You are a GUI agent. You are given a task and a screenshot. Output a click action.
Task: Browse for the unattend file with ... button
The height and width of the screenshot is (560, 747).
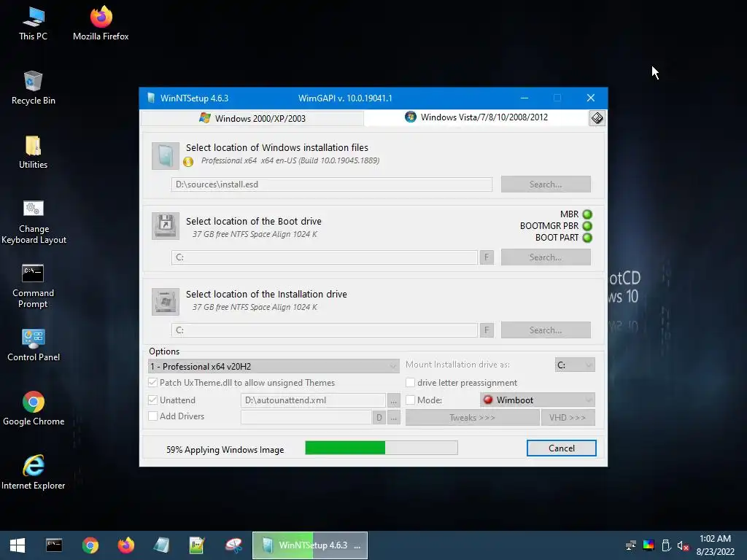(393, 401)
